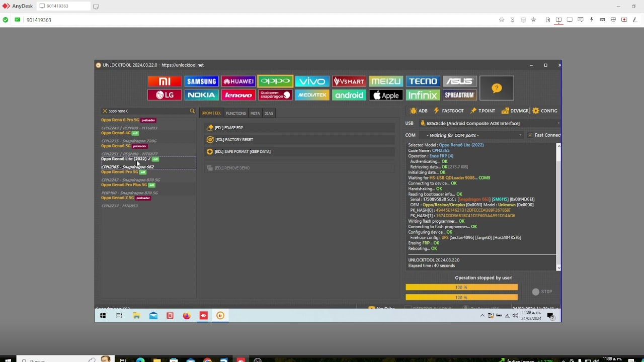The image size is (644, 362).
Task: Switch to the FUNCTIONS tab
Action: pos(235,113)
